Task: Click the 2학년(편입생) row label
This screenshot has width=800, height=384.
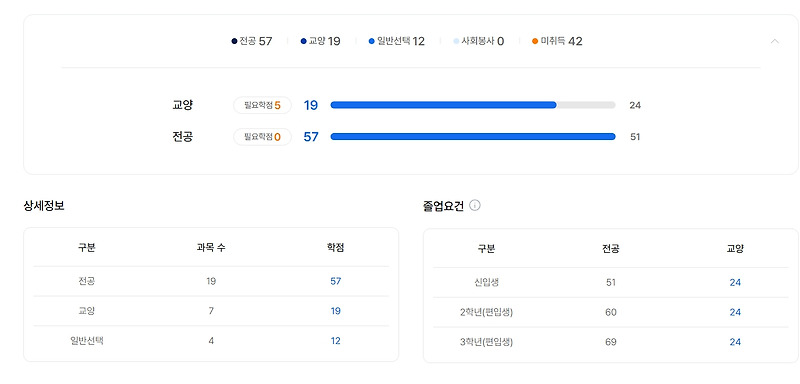Action: pyautogui.click(x=486, y=312)
